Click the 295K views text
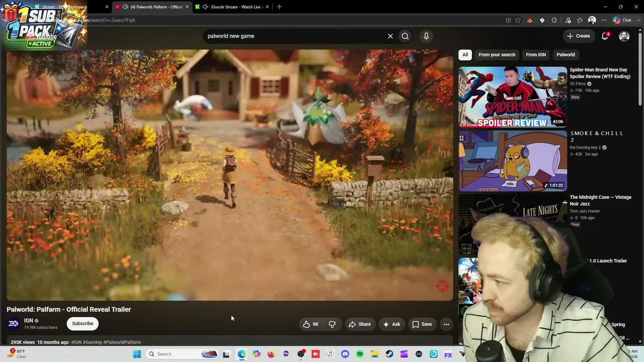This screenshot has width=644, height=362. click(x=23, y=342)
